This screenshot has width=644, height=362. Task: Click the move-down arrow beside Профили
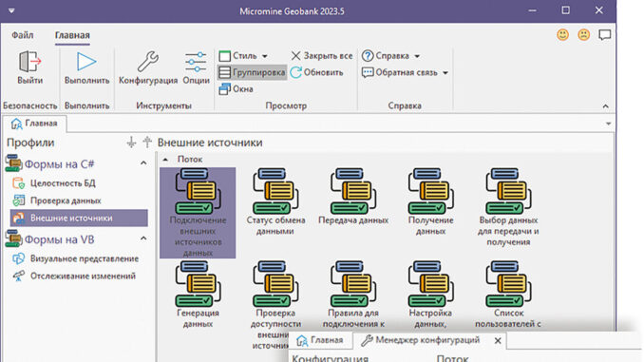(x=131, y=143)
